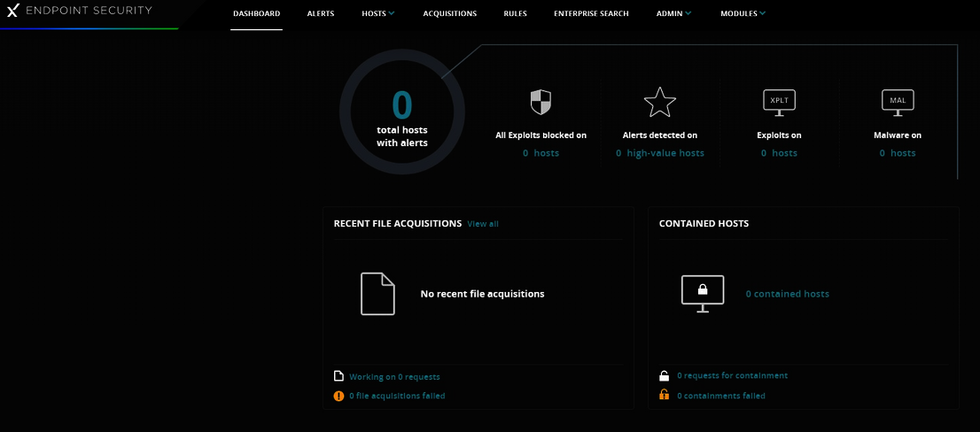Viewport: 980px width, 432px height.
Task: Click View all for recent file acquisitions
Action: pos(483,223)
